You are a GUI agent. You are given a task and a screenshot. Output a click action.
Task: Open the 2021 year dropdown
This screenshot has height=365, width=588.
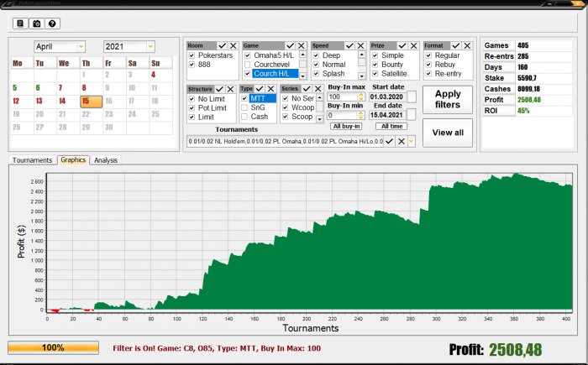(150, 47)
